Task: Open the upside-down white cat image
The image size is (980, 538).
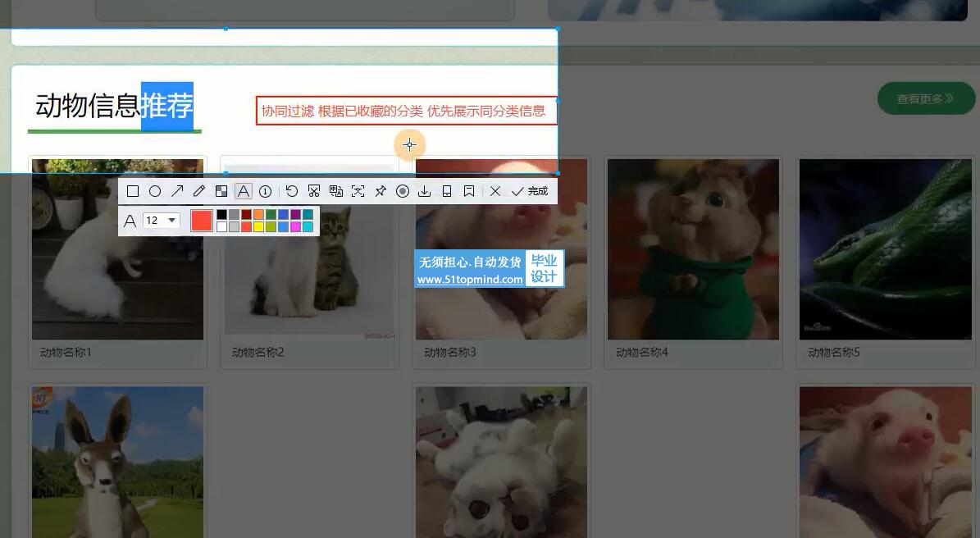Action: click(501, 462)
